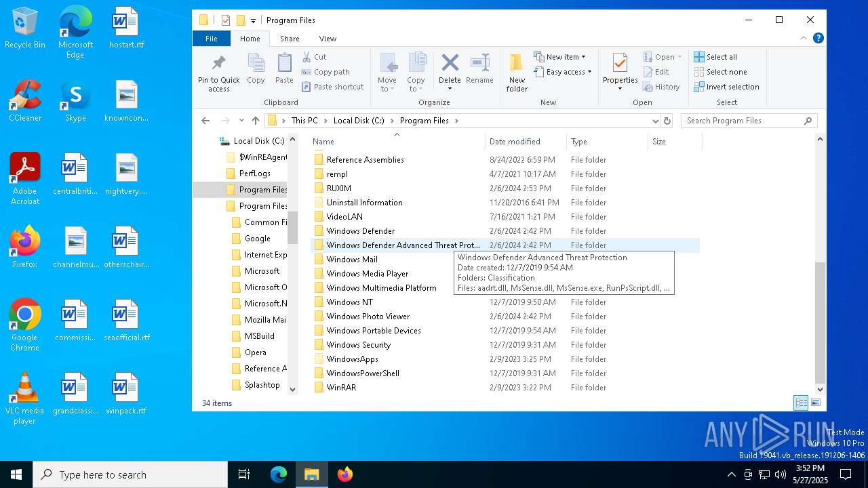Viewport: 868px width, 488px height.
Task: Switch to the Share ribbon tab
Action: click(290, 39)
